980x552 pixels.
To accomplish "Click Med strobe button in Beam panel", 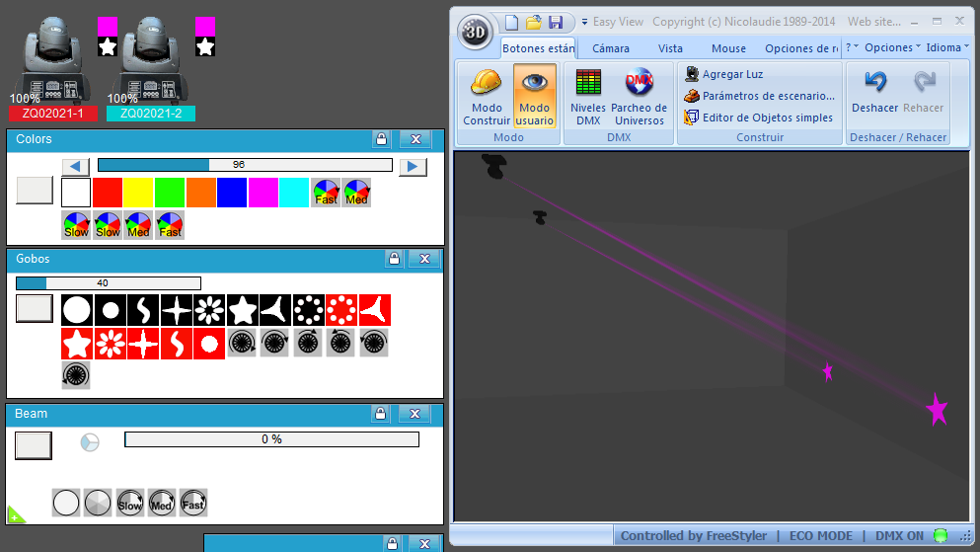I will [162, 503].
